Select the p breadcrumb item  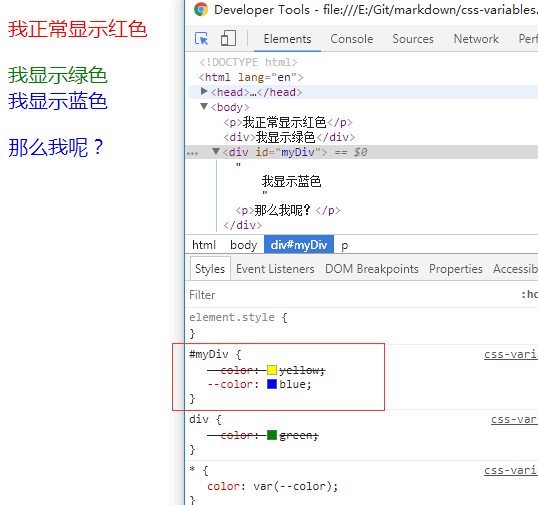[344, 246]
